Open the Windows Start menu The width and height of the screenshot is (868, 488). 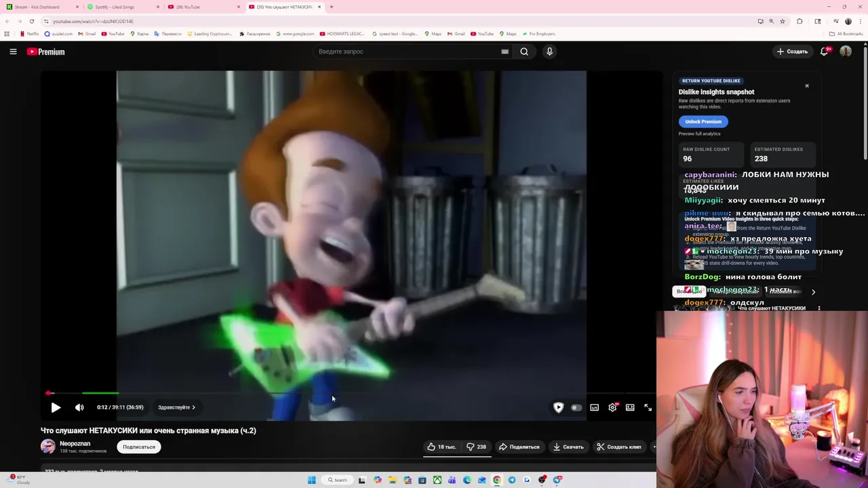tap(312, 480)
